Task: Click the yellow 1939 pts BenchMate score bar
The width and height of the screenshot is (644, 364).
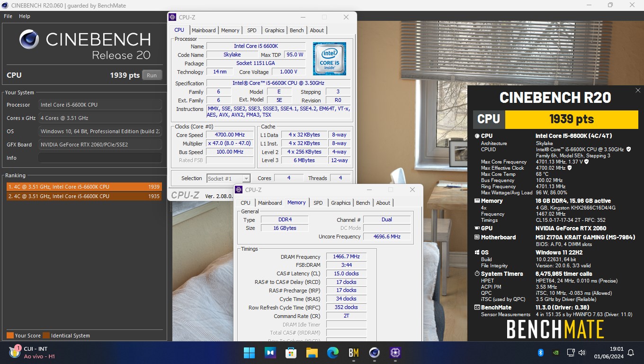Action: click(x=572, y=119)
